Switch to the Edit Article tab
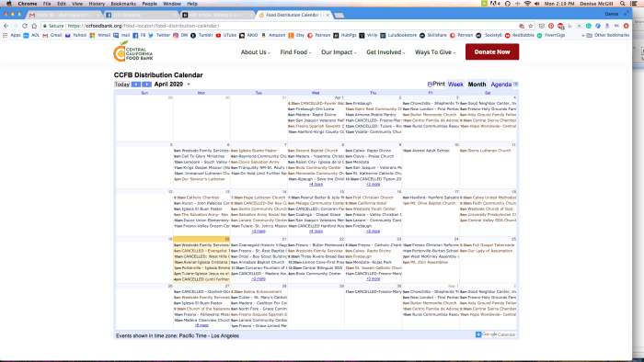The height and width of the screenshot is (362, 644). coord(218,15)
